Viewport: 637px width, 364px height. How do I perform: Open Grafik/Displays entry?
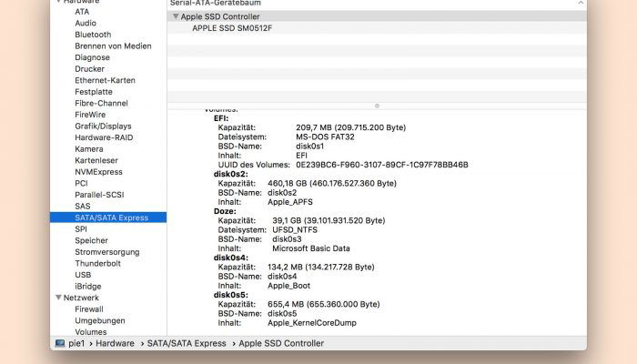point(103,126)
